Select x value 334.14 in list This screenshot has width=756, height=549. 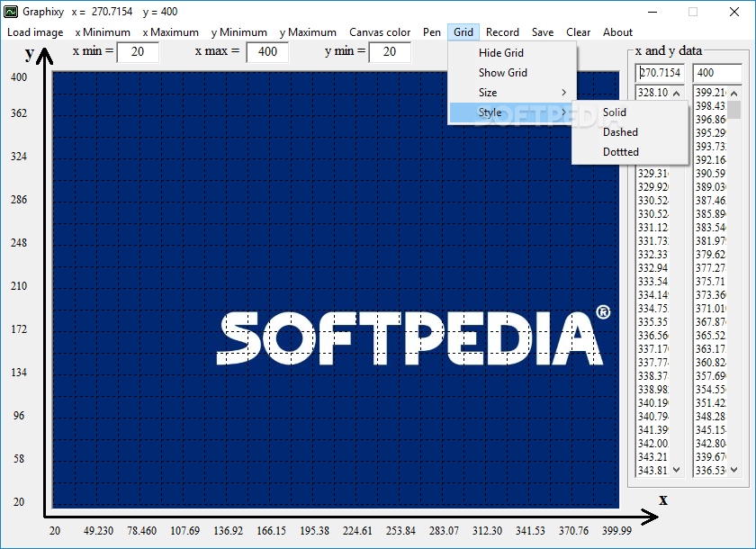coord(653,295)
